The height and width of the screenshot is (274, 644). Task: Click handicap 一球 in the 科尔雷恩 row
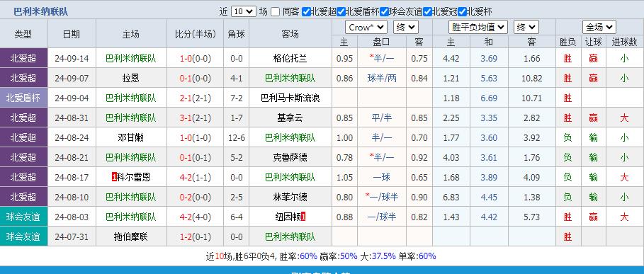[x=382, y=177]
